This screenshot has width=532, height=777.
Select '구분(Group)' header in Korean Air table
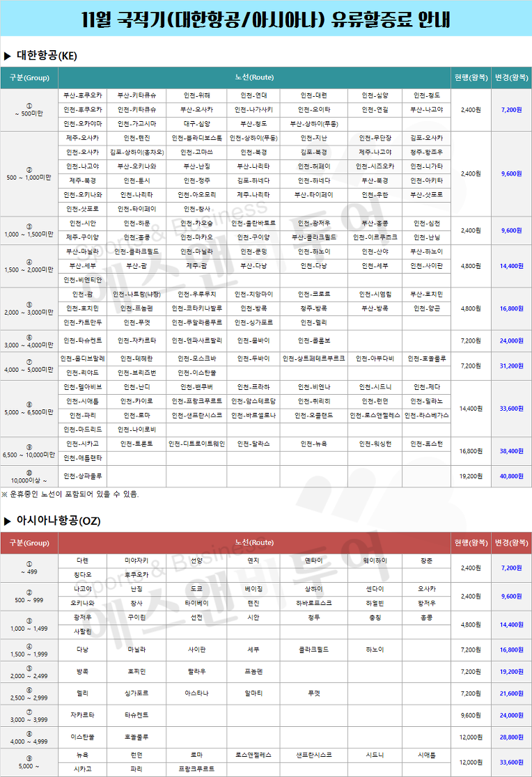pos(29,78)
